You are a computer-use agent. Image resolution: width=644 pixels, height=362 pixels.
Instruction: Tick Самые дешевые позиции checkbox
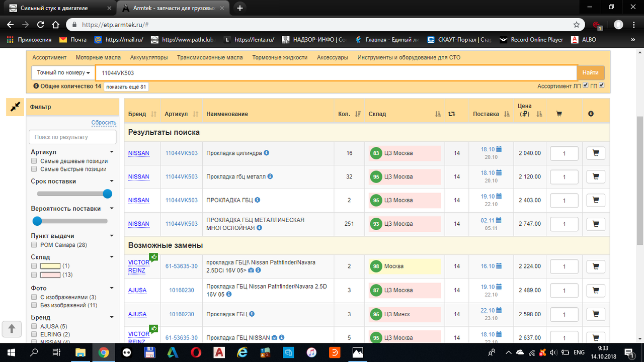point(34,161)
